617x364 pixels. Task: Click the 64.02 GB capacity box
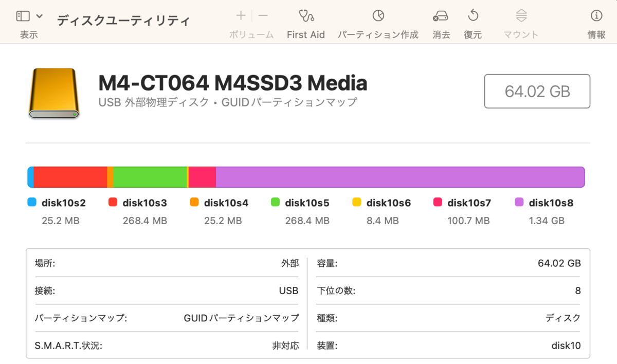(x=537, y=91)
